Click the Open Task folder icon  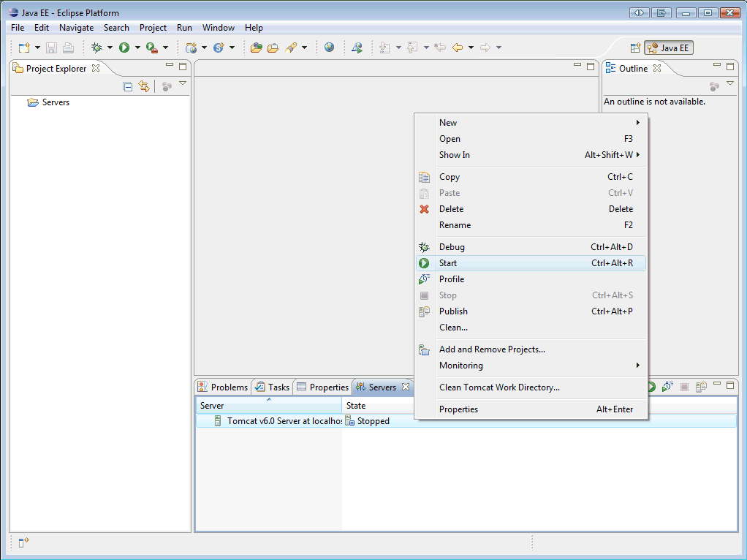click(x=273, y=48)
